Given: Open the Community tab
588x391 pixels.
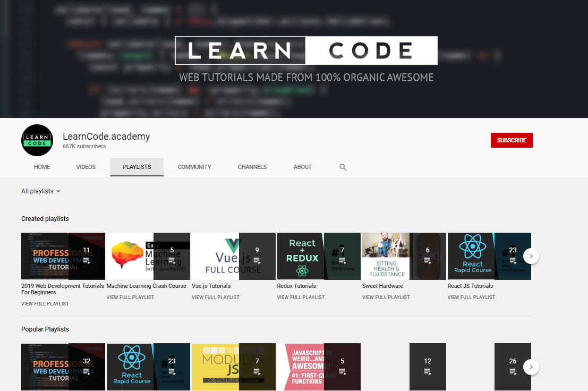Looking at the screenshot, I should pyautogui.click(x=194, y=167).
